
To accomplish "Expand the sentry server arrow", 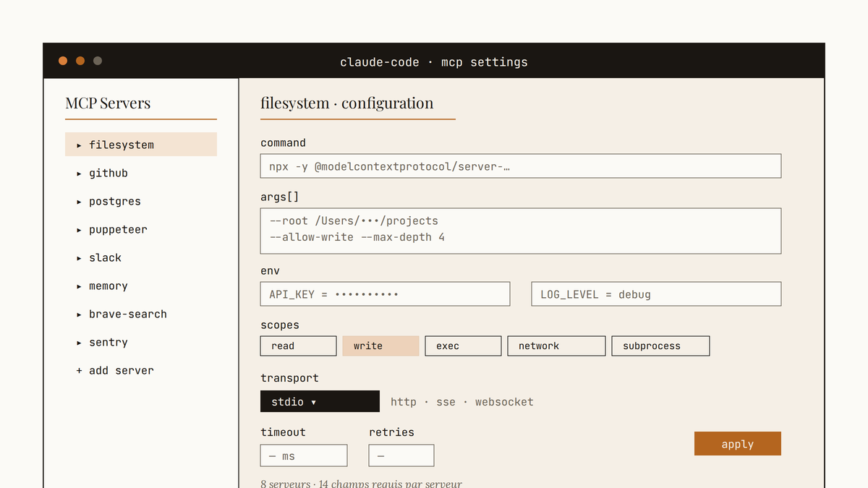I will [79, 343].
